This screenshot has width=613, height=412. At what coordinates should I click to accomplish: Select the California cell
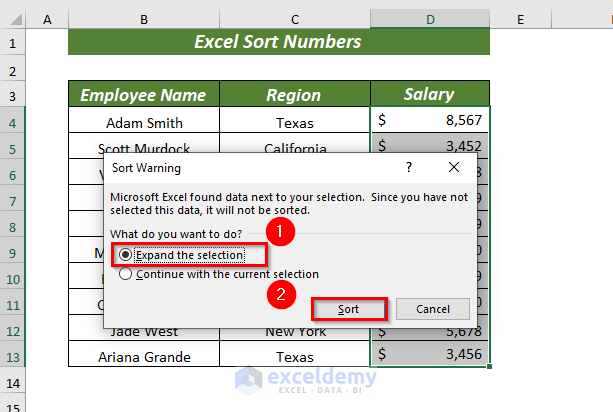coord(295,144)
